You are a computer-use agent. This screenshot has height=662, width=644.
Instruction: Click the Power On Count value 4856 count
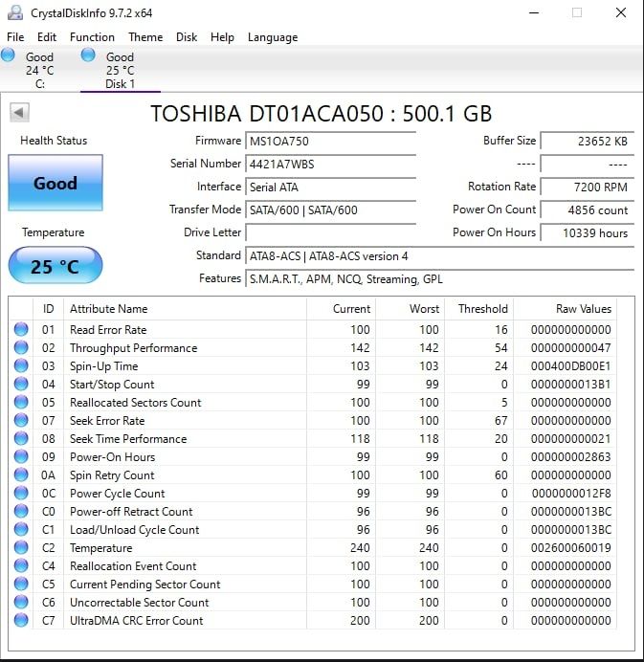pyautogui.click(x=588, y=210)
